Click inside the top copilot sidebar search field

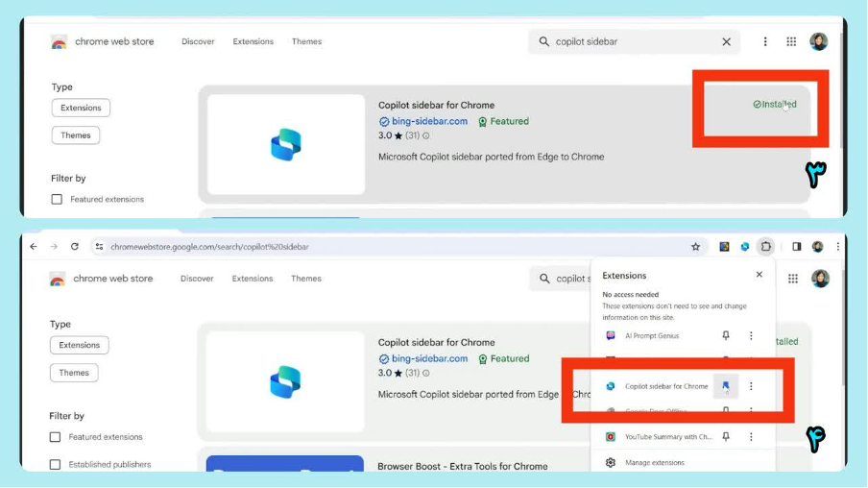point(634,41)
